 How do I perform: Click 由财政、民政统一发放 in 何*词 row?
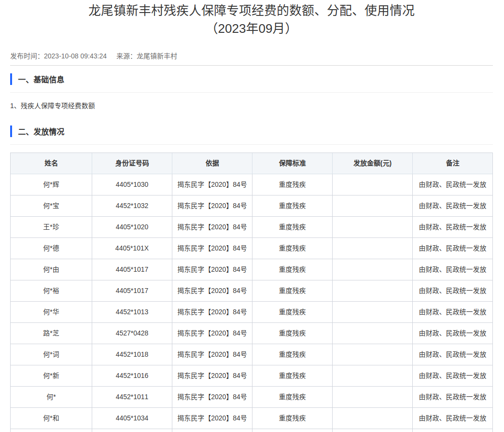tap(452, 355)
